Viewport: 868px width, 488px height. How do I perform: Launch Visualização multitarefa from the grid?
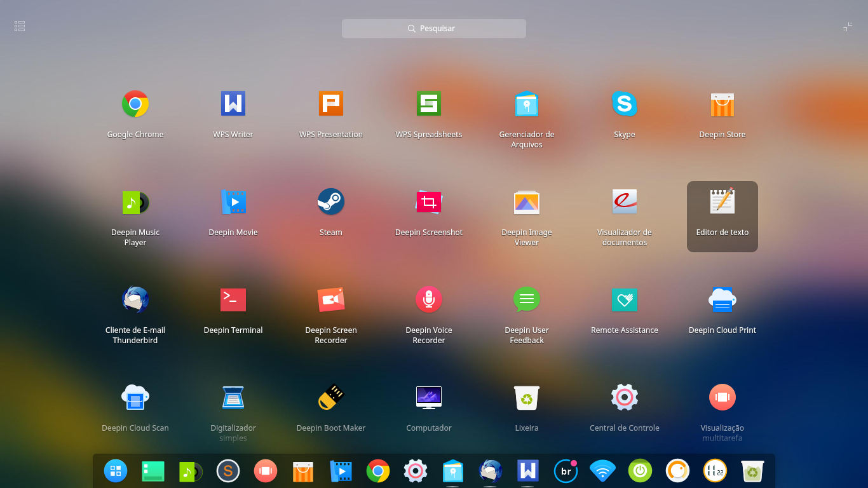point(722,397)
